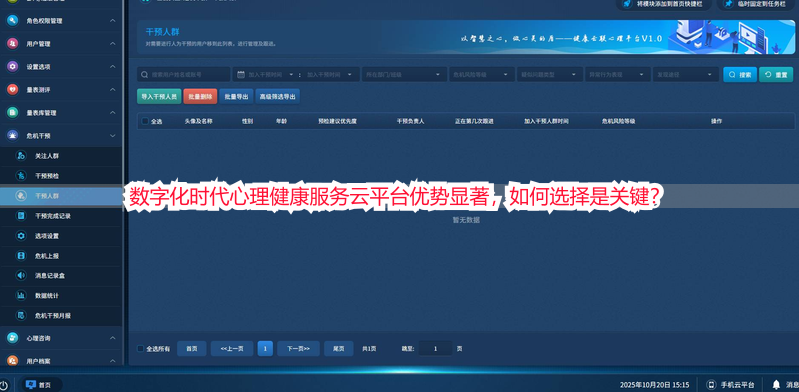The image size is (799, 392).
Task: Expand the 量表测评 menu chevron
Action: [x=113, y=90]
